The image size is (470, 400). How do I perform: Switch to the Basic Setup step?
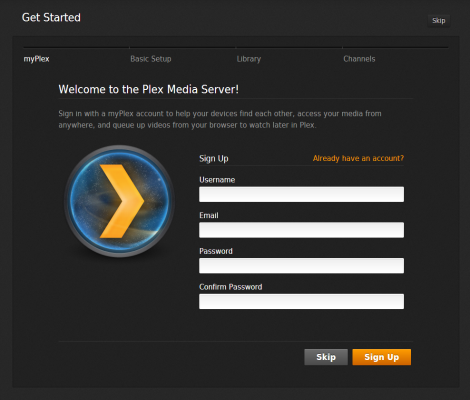[x=151, y=59]
